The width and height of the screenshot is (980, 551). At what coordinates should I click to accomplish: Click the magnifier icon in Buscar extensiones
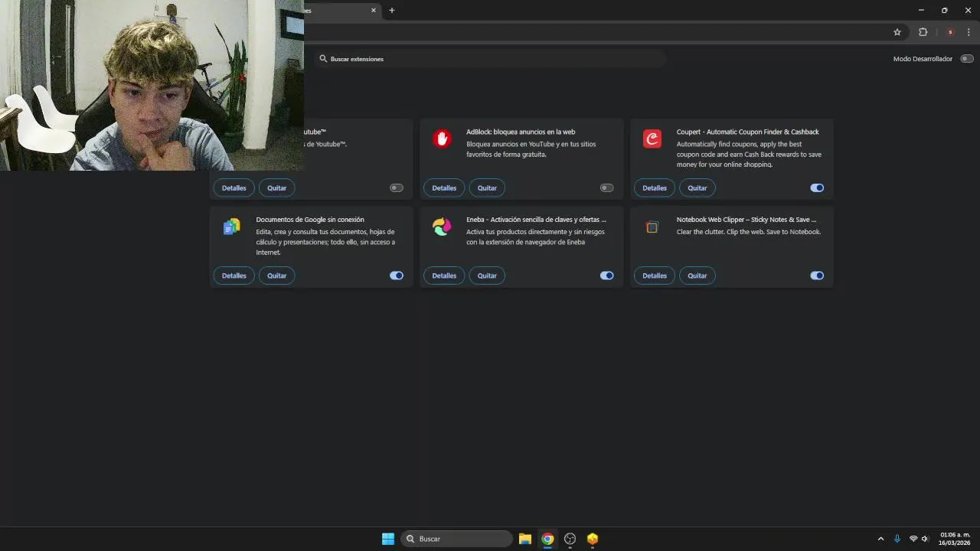(323, 58)
